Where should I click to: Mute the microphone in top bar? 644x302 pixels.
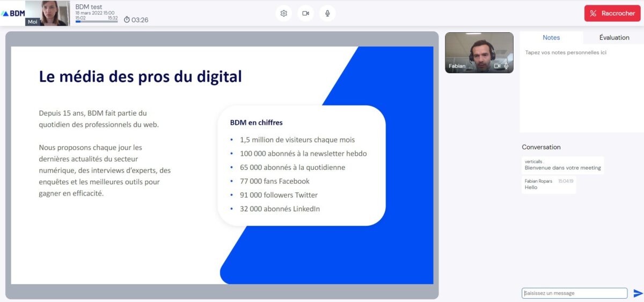(327, 13)
